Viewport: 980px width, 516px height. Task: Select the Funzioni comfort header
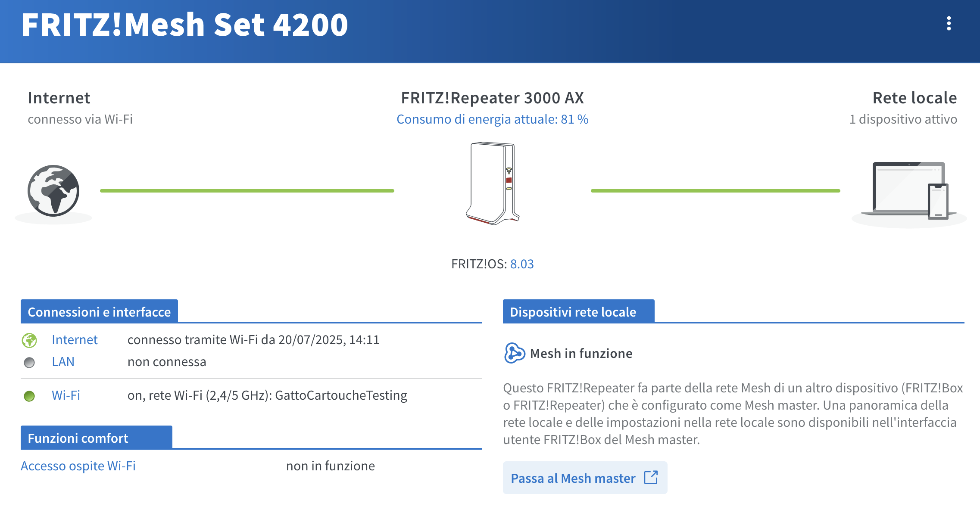[96, 438]
